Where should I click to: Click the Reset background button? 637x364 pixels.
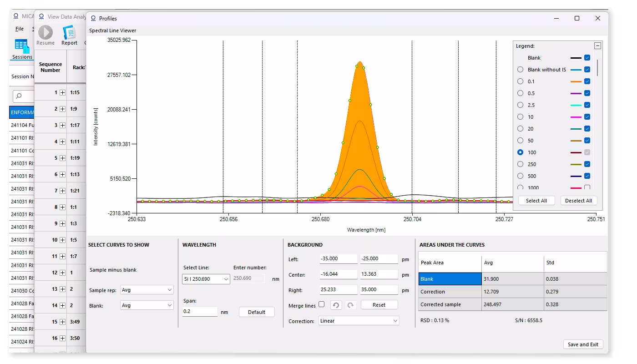pyautogui.click(x=379, y=305)
